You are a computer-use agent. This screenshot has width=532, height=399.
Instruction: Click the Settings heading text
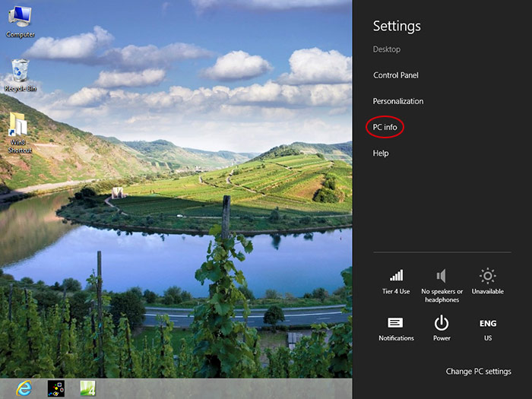(397, 27)
